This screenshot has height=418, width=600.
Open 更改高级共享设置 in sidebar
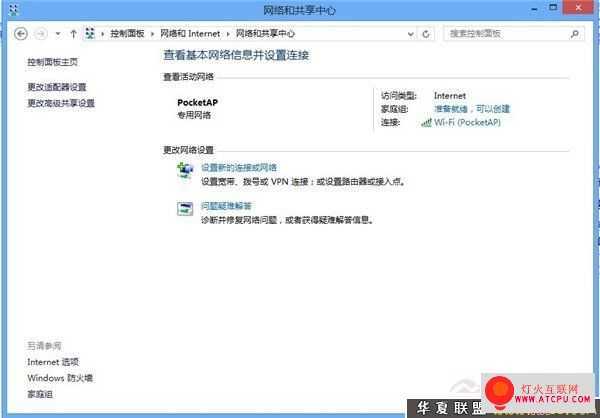click(61, 103)
